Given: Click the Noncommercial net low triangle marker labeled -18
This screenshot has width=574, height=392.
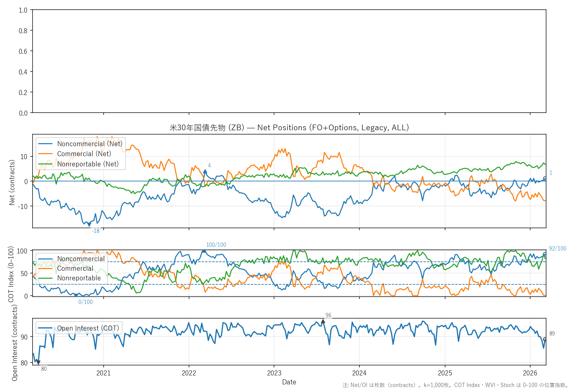Looking at the screenshot, I should coord(89,225).
